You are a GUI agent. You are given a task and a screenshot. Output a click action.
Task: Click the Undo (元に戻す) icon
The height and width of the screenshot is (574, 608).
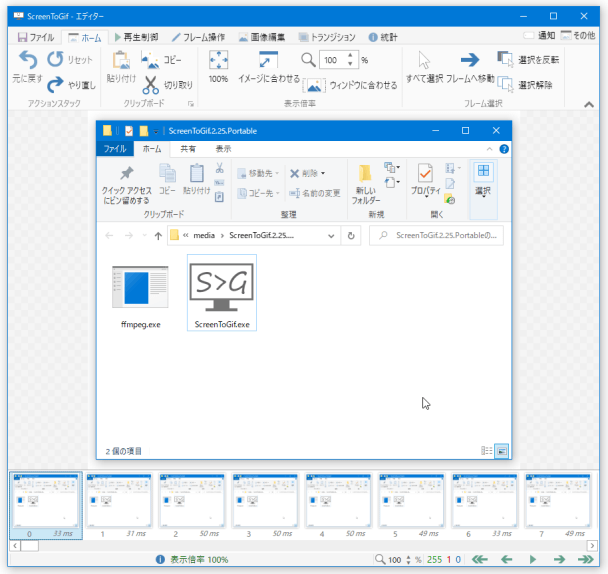(x=28, y=60)
